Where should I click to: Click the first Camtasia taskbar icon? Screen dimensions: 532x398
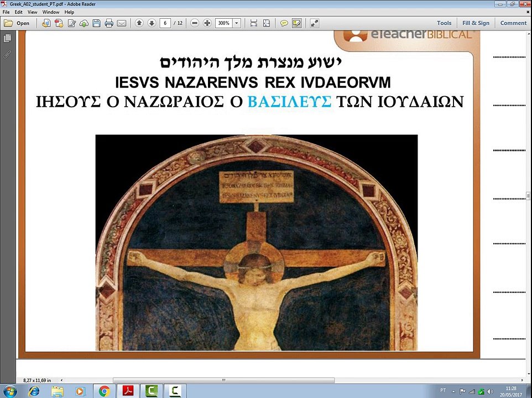pyautogui.click(x=152, y=391)
